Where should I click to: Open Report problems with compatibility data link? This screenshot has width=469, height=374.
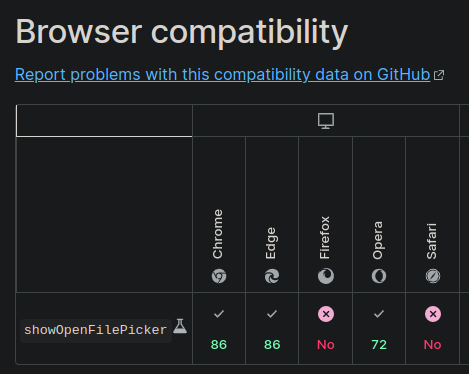point(223,74)
